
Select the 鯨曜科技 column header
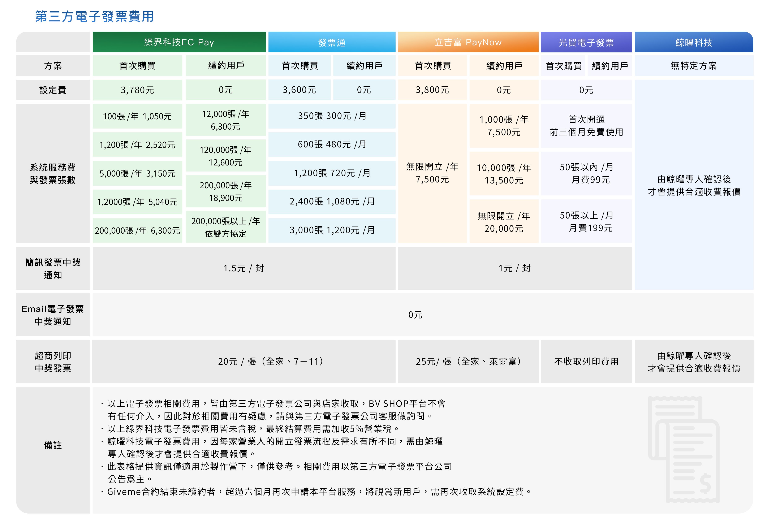click(x=694, y=42)
